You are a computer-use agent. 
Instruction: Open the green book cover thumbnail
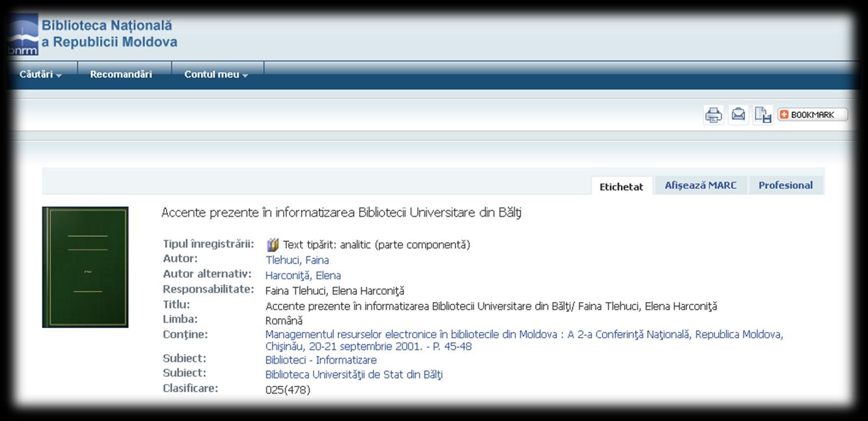click(x=85, y=267)
